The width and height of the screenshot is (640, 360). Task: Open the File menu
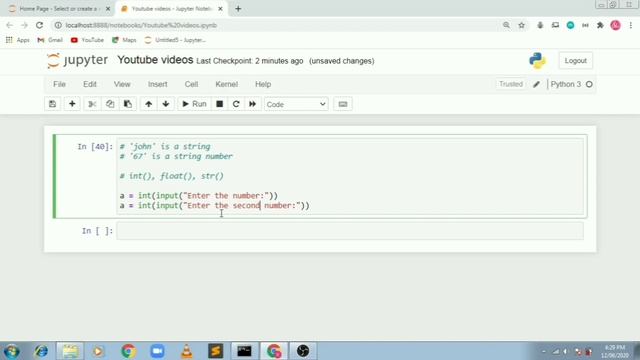[x=59, y=84]
